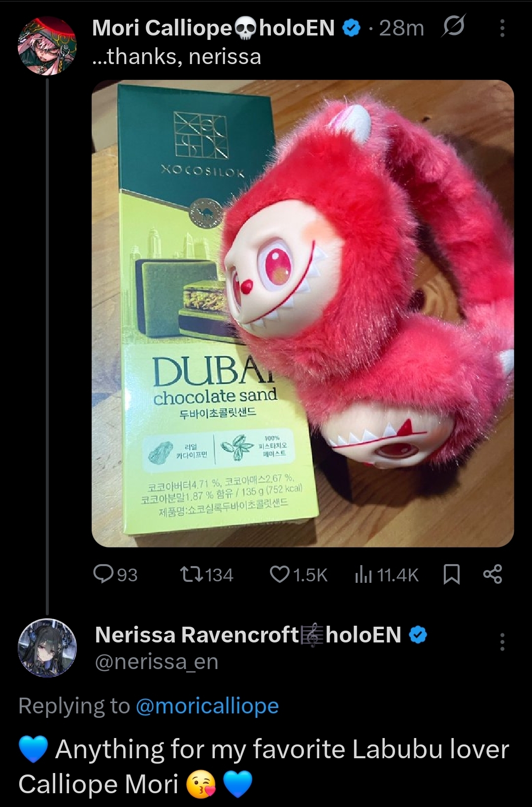532x807 pixels.
Task: Tap the @moricalliope mention link
Action: coord(207,706)
